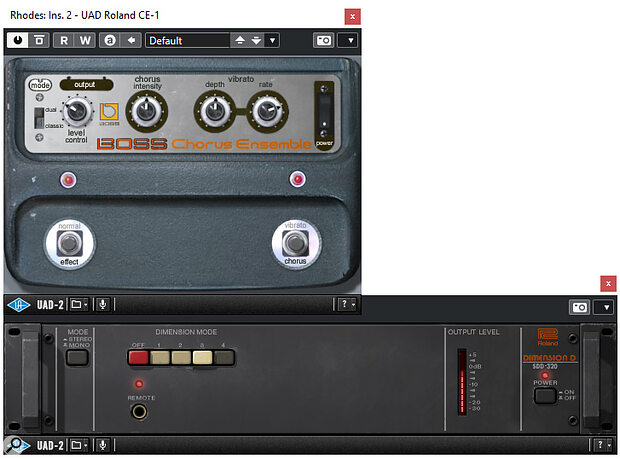Click the CE-1 window snapshot camera icon
Viewport: 620px width, 459px height.
(x=323, y=40)
